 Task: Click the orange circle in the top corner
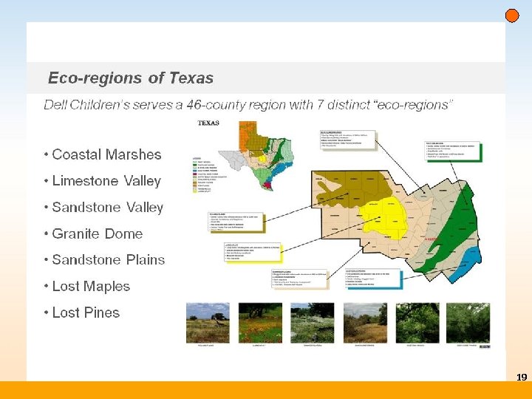click(x=512, y=16)
